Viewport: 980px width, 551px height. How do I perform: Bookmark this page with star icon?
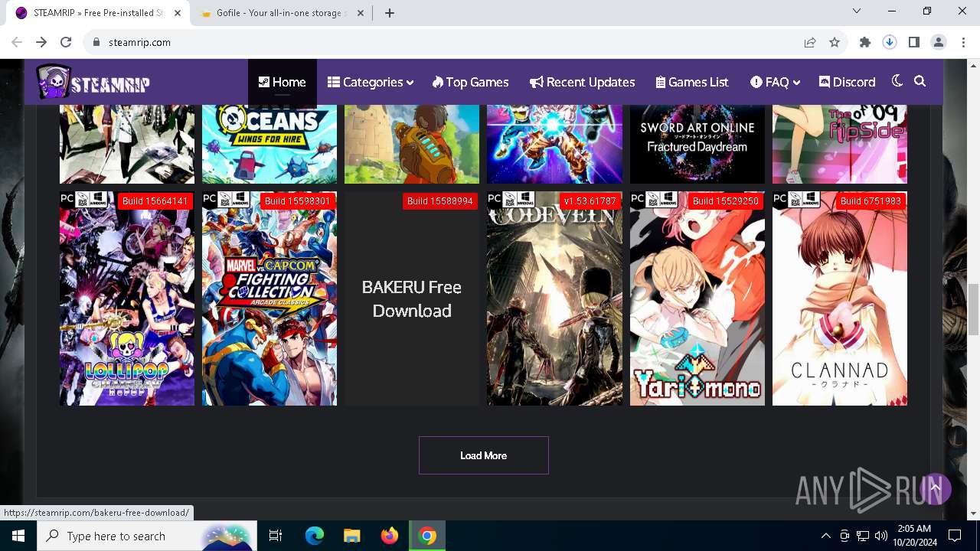835,43
